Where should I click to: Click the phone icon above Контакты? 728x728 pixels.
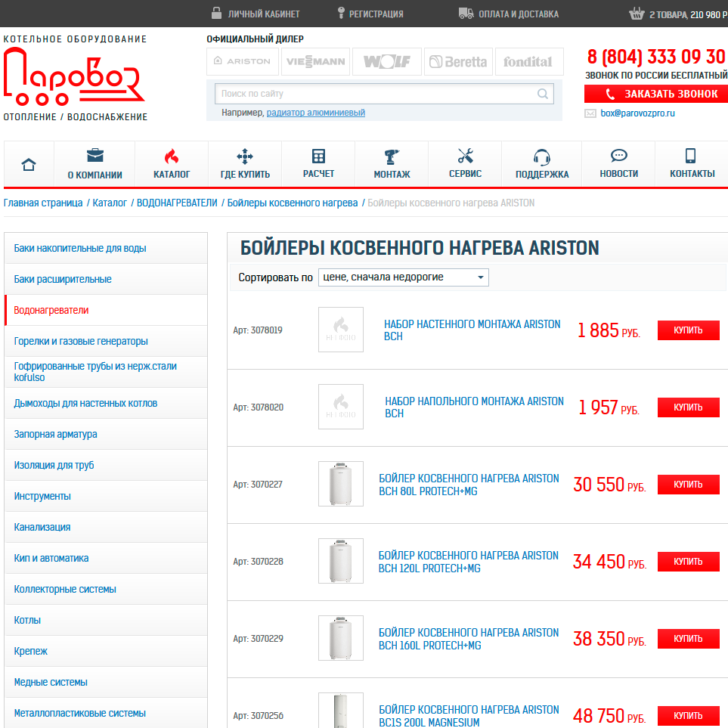(690, 156)
